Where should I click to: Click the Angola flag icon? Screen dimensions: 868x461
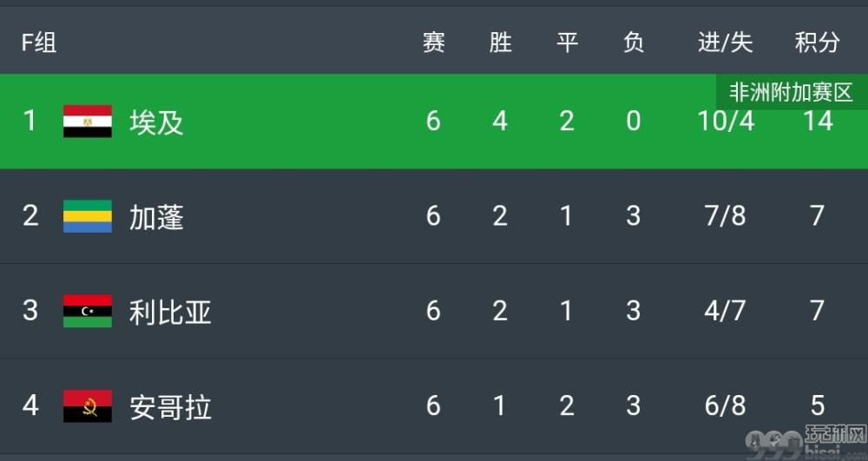tap(88, 406)
